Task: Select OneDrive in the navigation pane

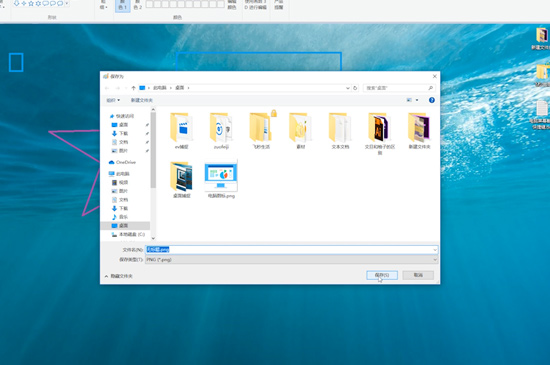Action: tap(122, 162)
